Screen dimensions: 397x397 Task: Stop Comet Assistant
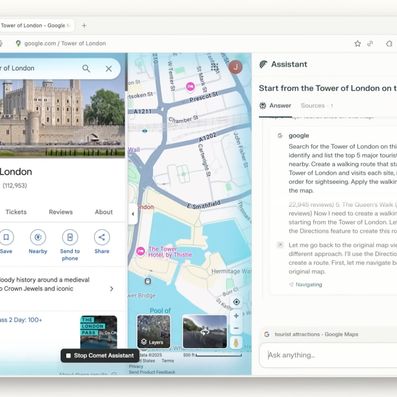click(x=100, y=356)
